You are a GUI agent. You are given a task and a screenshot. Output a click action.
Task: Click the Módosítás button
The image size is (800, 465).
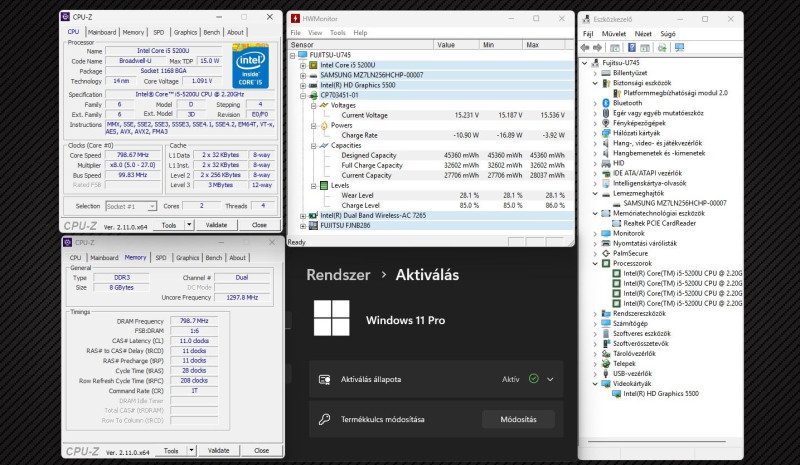[x=518, y=419]
